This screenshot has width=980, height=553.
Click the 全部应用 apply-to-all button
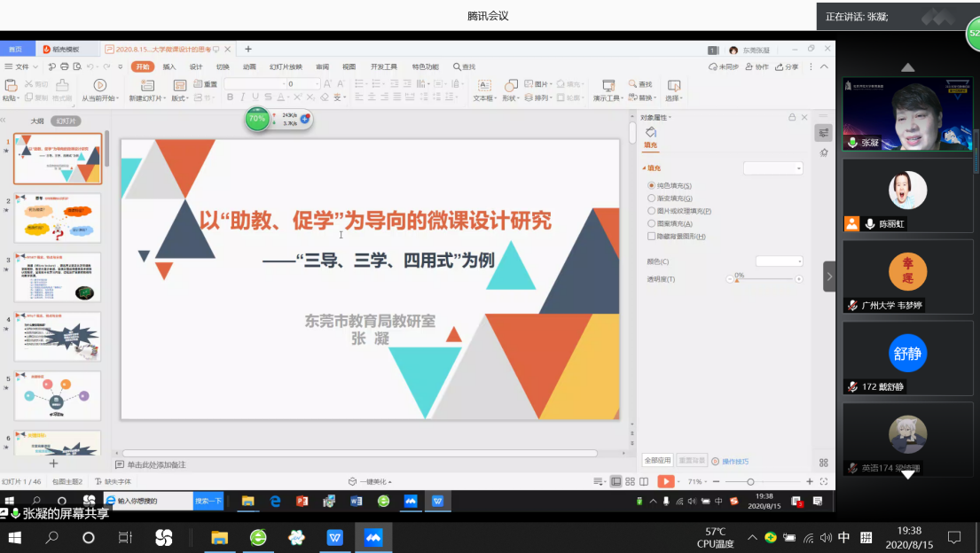point(657,461)
